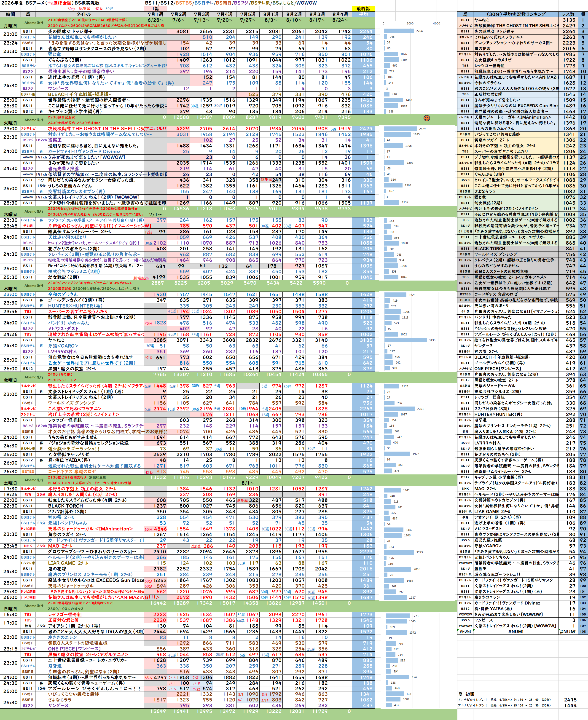Click '鬼の花嫁' in the schedule titles
The width and height of the screenshot is (588, 720).
point(56,569)
